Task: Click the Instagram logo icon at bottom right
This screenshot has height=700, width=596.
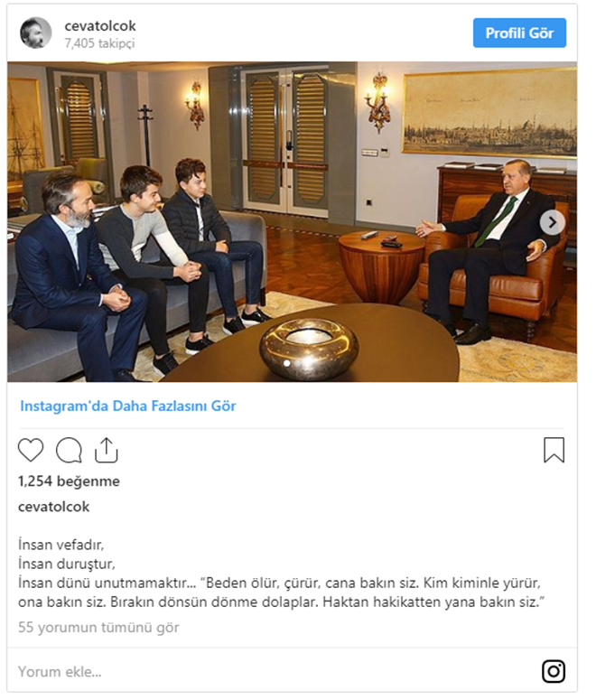Action: 554,671
